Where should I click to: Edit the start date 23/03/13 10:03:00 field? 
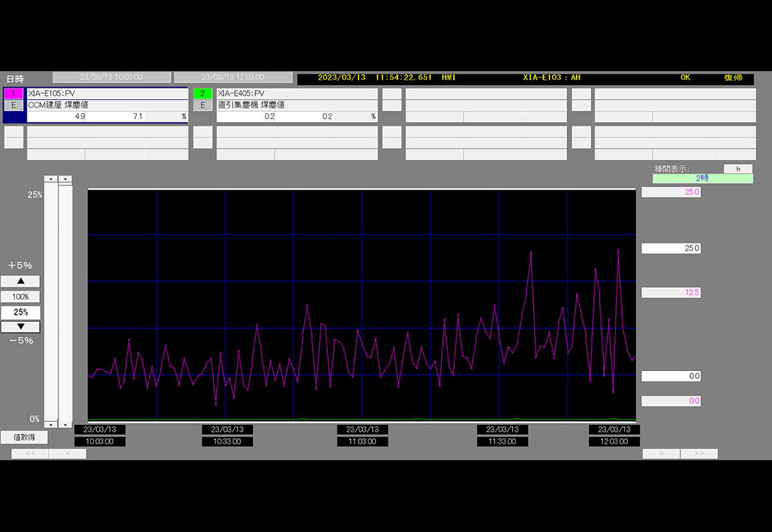click(x=112, y=77)
